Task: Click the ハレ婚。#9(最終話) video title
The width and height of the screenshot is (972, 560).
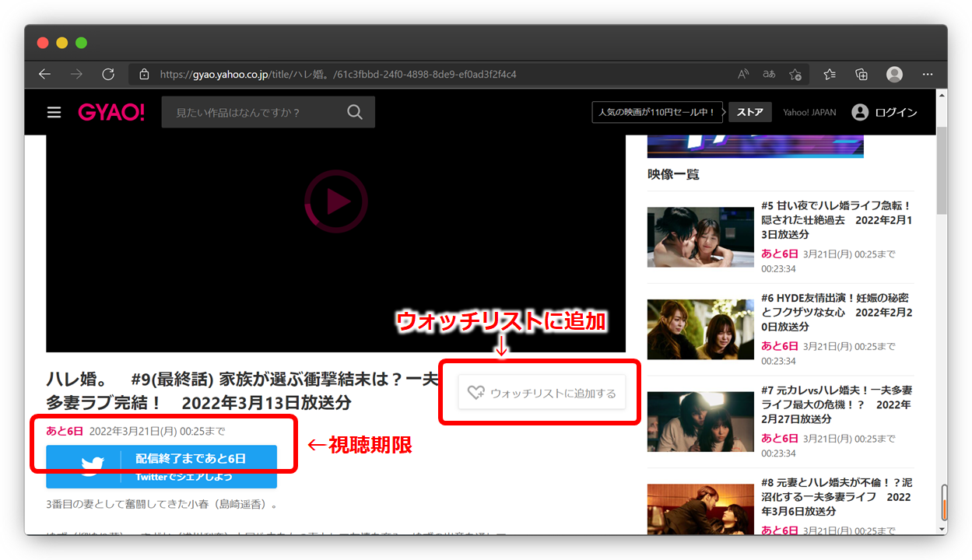Action: click(244, 391)
